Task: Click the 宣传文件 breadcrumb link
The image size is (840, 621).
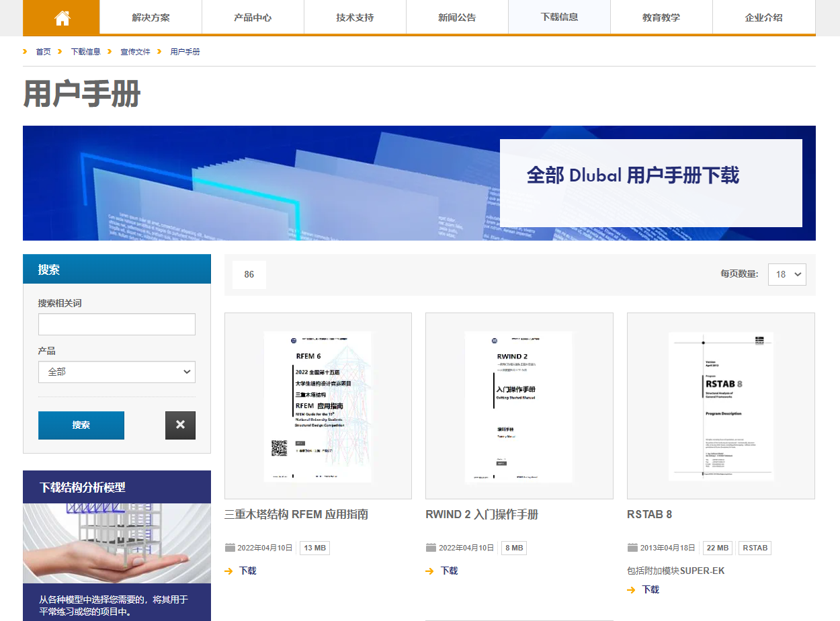Action: (x=135, y=52)
